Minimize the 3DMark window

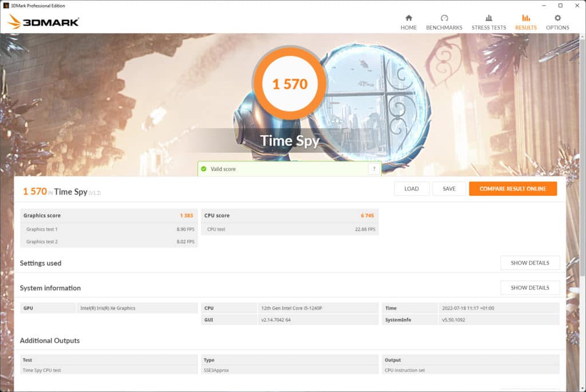[544, 6]
